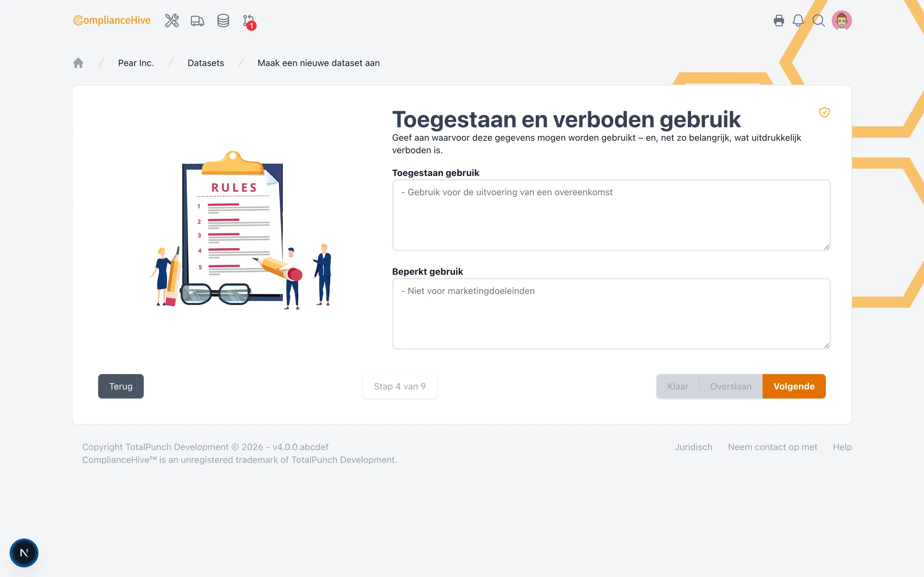Open Datasets from the breadcrumb trail
The image size is (924, 577).
205,63
